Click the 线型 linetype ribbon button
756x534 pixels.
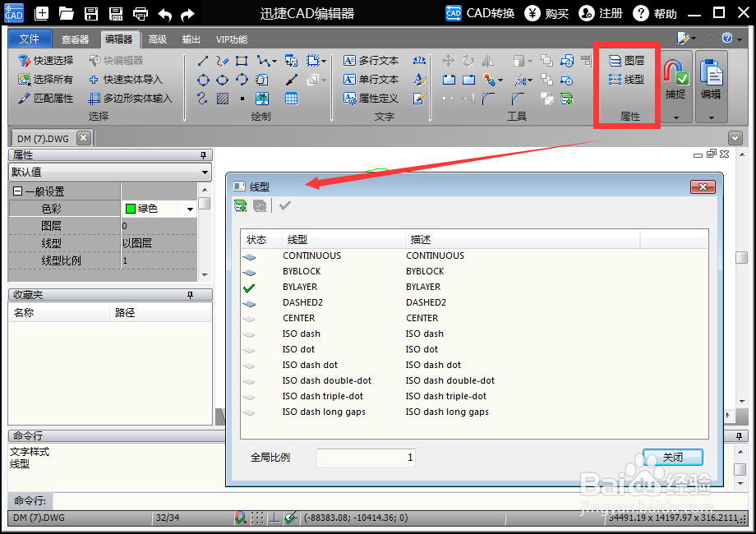pyautogui.click(x=626, y=79)
